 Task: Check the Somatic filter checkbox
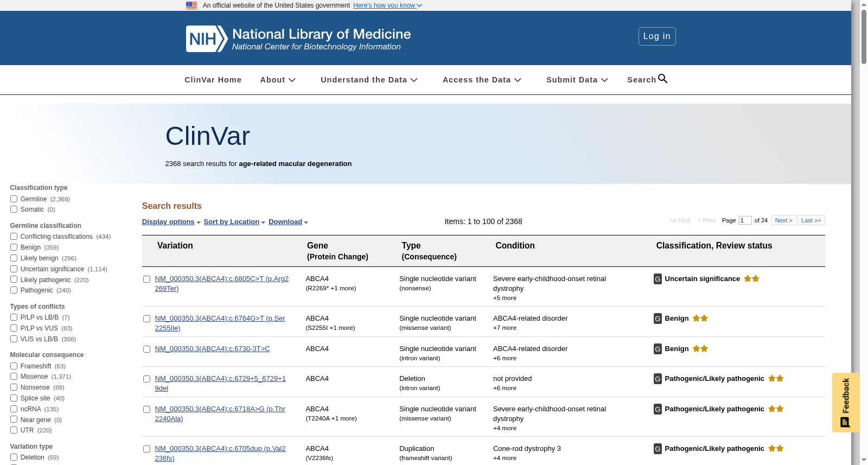pyautogui.click(x=14, y=209)
